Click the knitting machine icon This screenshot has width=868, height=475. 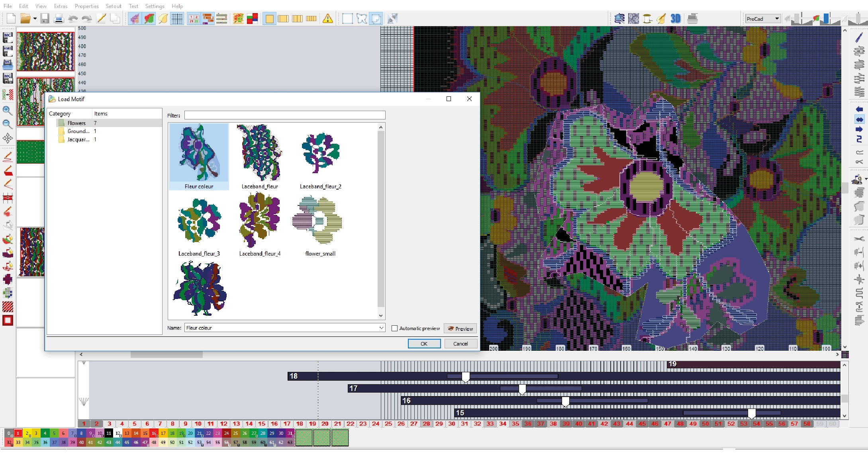tap(693, 18)
